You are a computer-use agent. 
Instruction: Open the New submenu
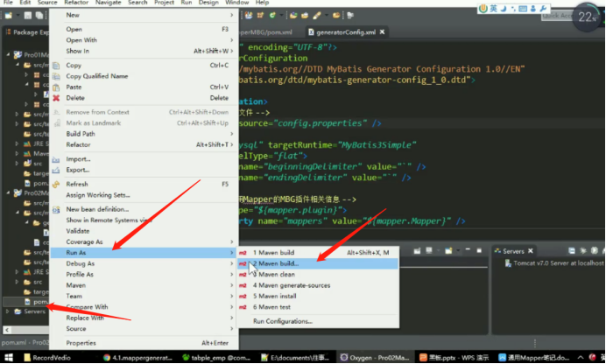pyautogui.click(x=144, y=15)
